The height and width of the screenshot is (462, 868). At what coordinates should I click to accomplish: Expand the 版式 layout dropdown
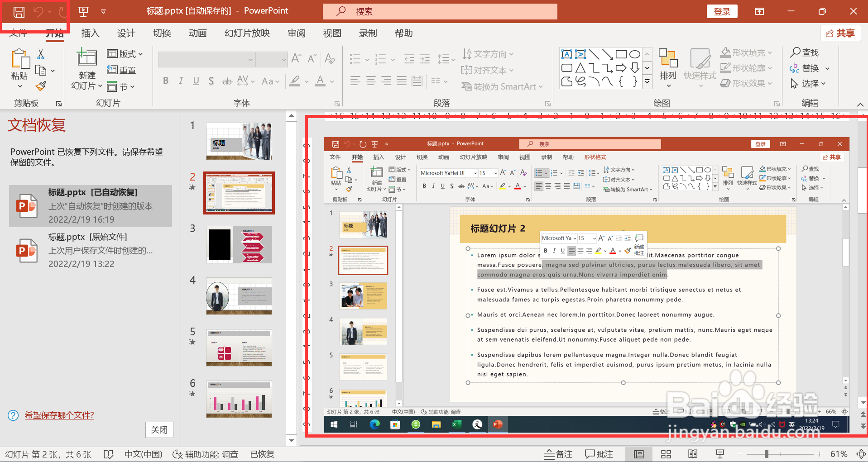125,54
